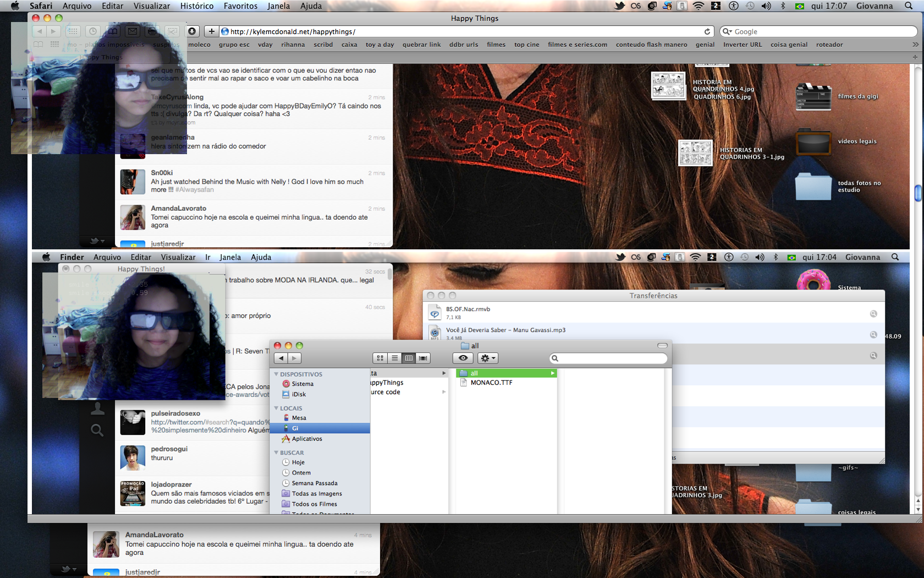Open the bookmarks book button in Safari toolbar
The width and height of the screenshot is (924, 578).
pos(113,31)
